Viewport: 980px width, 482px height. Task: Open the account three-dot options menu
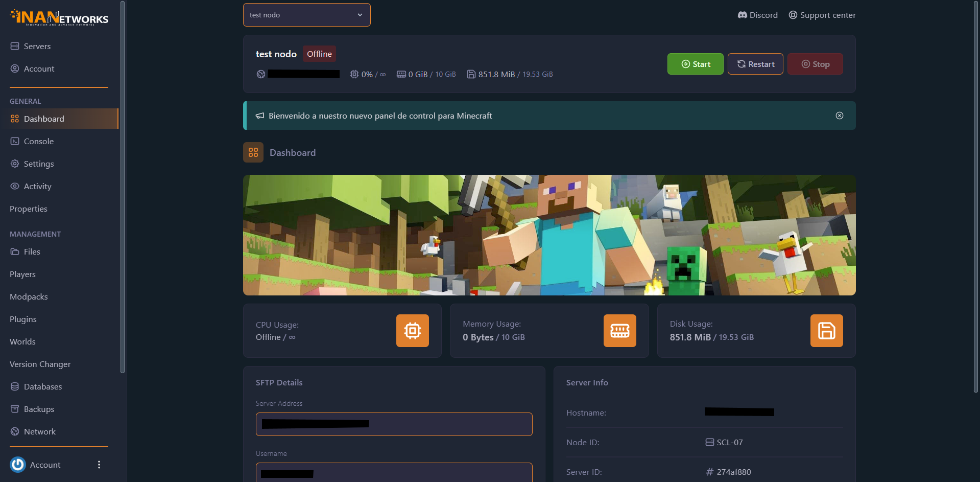(99, 465)
